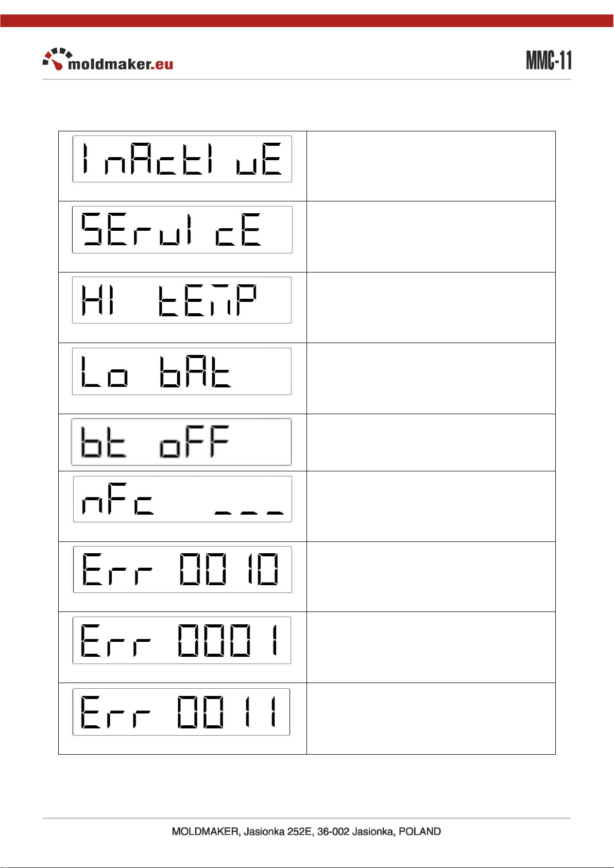Click empty description cell beside SErvIcE
614x868 pixels.
[x=431, y=237]
